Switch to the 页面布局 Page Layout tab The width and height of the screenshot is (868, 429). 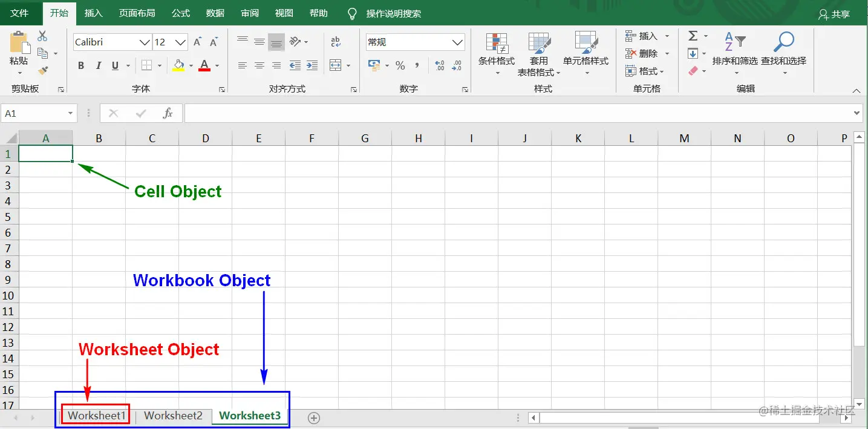pyautogui.click(x=137, y=13)
